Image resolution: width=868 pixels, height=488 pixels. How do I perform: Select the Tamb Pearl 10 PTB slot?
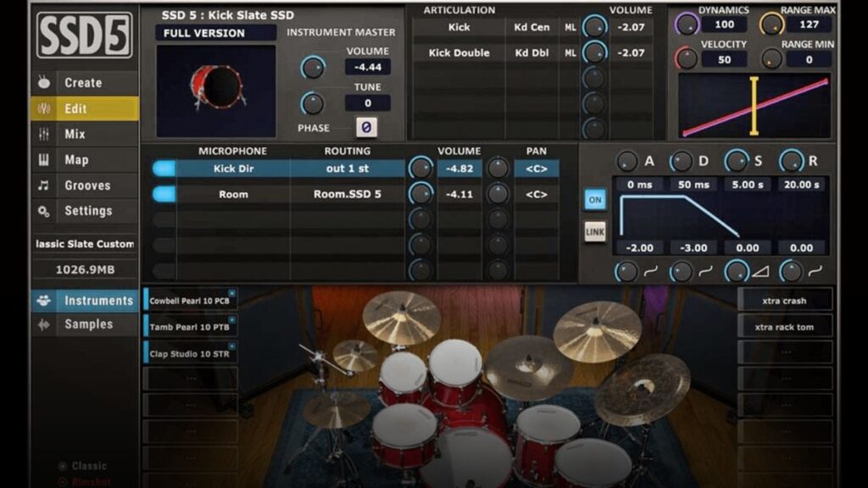191,327
